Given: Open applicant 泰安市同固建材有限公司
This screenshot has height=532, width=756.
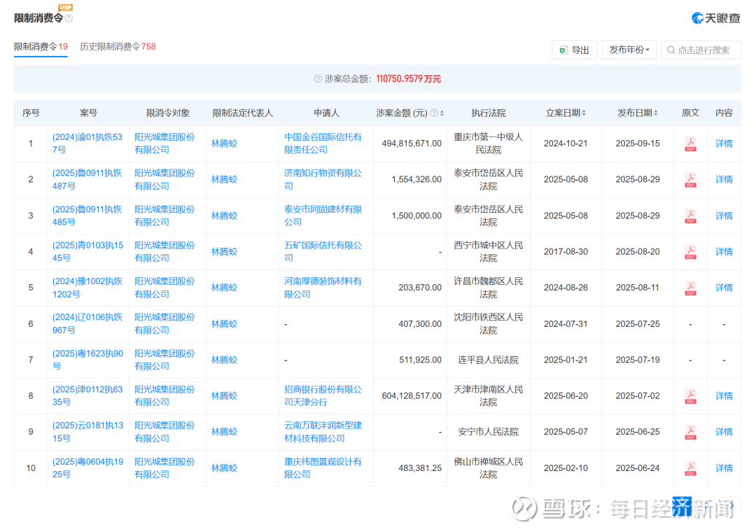Looking at the screenshot, I should pyautogui.click(x=323, y=216).
